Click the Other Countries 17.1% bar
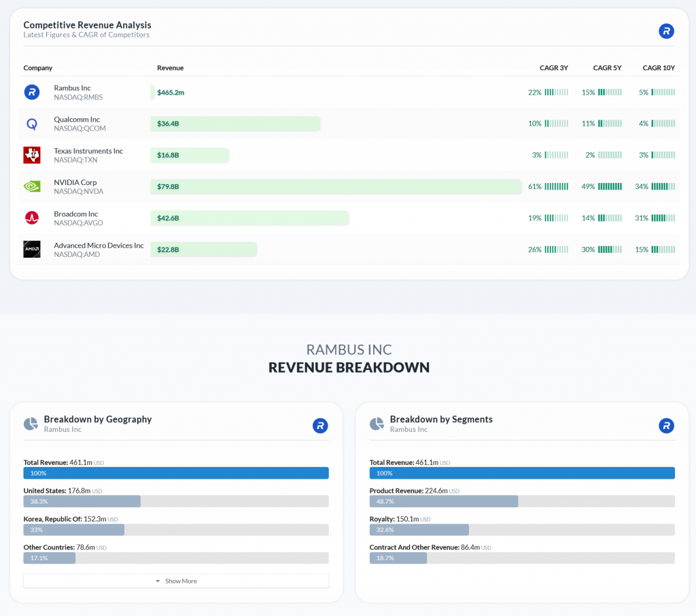 [x=49, y=558]
